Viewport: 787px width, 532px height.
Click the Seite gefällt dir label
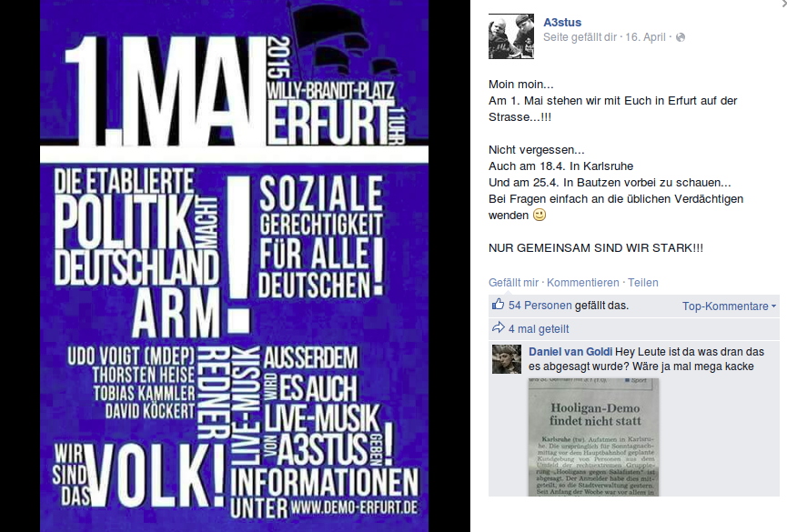point(580,37)
